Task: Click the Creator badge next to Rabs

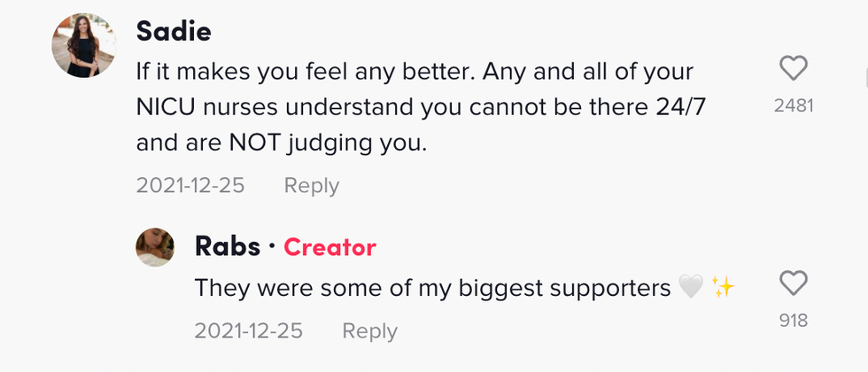Action: pyautogui.click(x=329, y=248)
